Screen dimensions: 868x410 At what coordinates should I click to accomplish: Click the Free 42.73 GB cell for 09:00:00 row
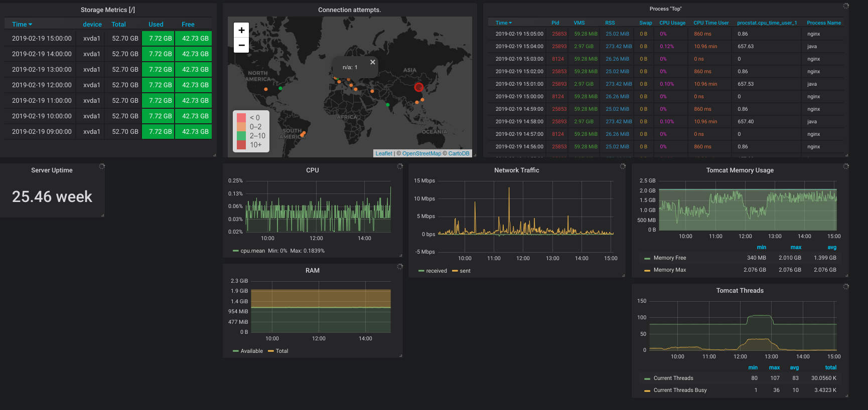pyautogui.click(x=193, y=132)
